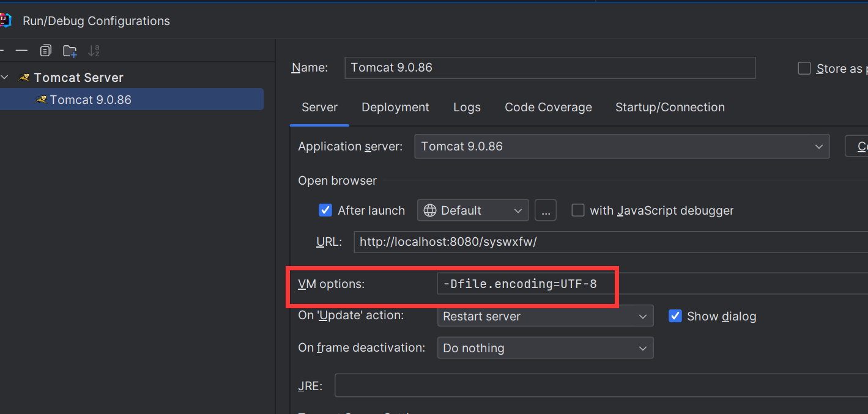Click the Copy Configuration icon

46,51
